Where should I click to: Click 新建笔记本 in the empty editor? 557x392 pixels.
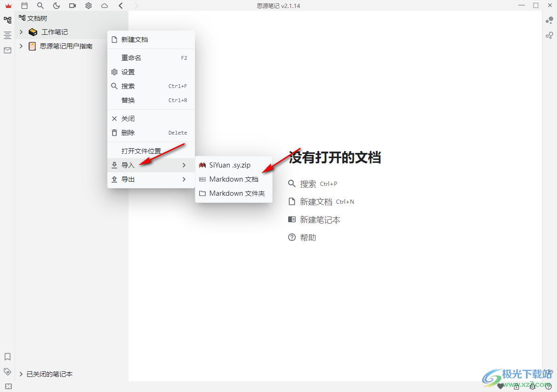[314, 220]
